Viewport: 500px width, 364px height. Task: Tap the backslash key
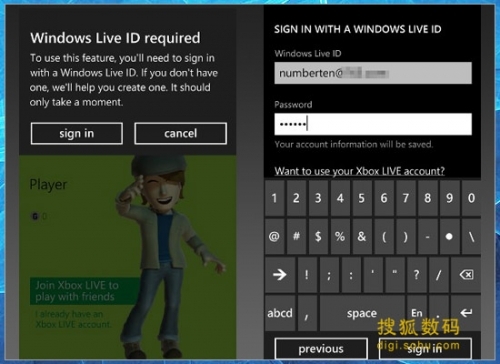point(471,236)
